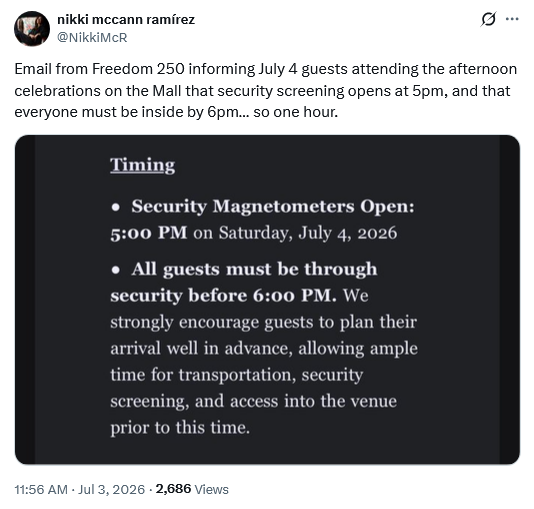Click the first bullet point in the email

pos(116,207)
